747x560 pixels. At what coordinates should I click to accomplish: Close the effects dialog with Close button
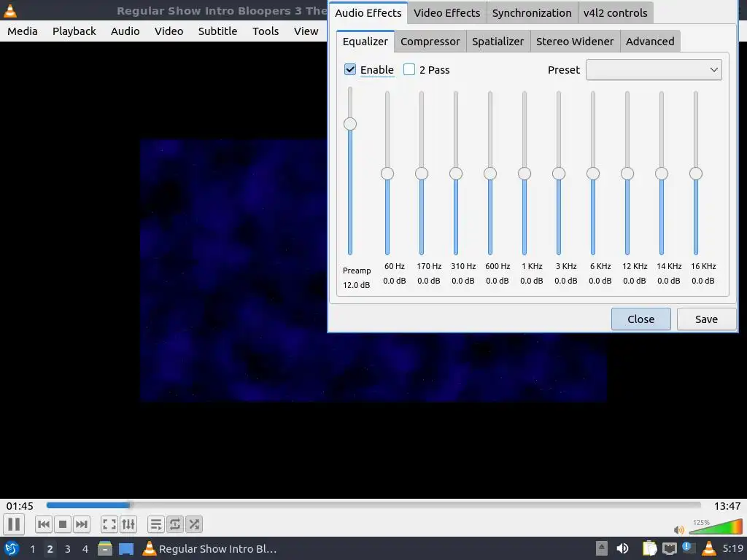coord(640,319)
